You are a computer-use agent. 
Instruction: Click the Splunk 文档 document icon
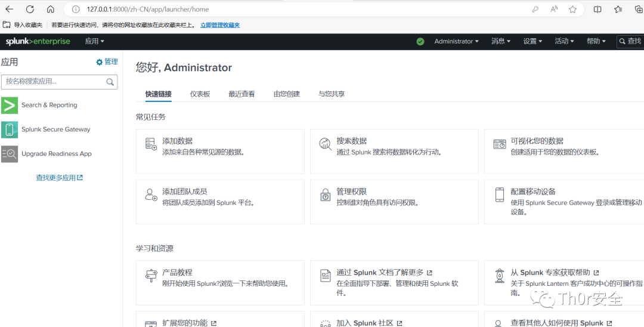point(326,275)
